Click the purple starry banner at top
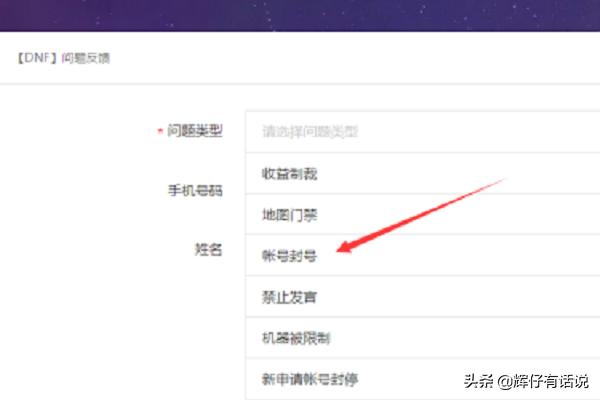Image resolution: width=600 pixels, height=400 pixels. pos(300,14)
